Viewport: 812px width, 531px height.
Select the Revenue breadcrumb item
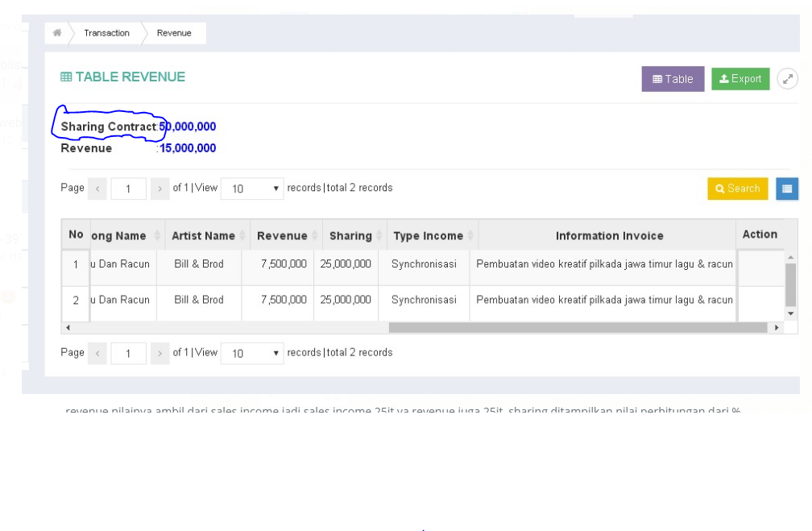click(174, 33)
